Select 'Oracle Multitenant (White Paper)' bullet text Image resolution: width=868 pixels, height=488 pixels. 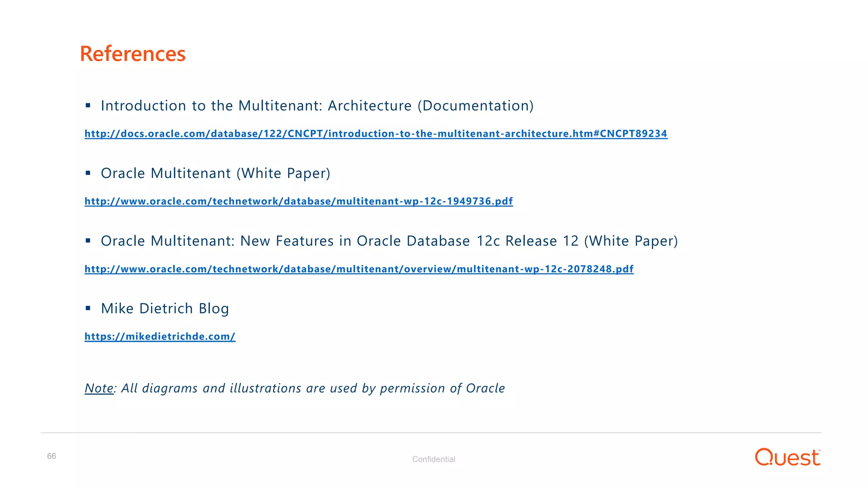[215, 173]
